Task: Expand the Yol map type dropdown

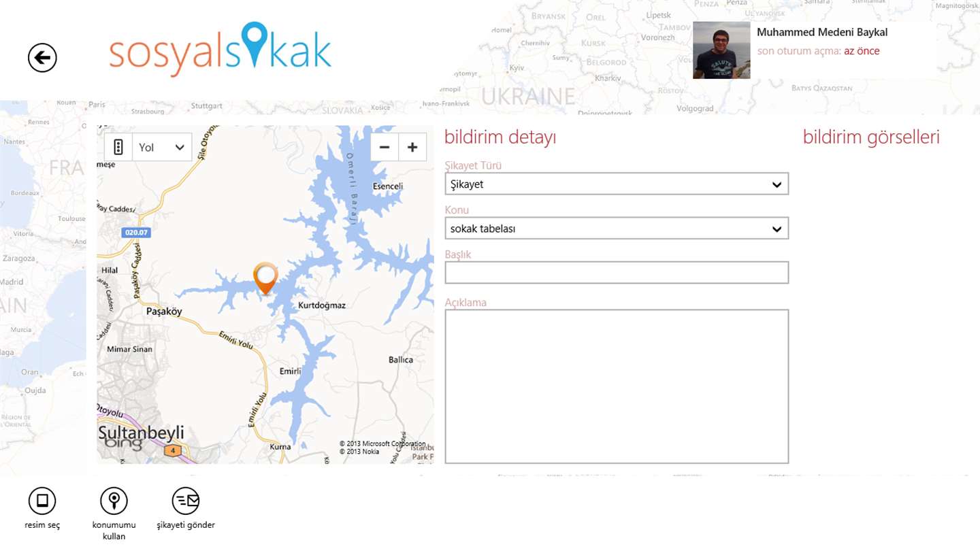Action: (162, 147)
